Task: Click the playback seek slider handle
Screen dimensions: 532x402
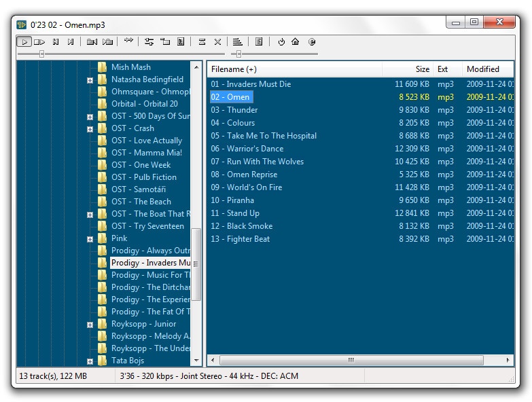Action: coord(41,54)
